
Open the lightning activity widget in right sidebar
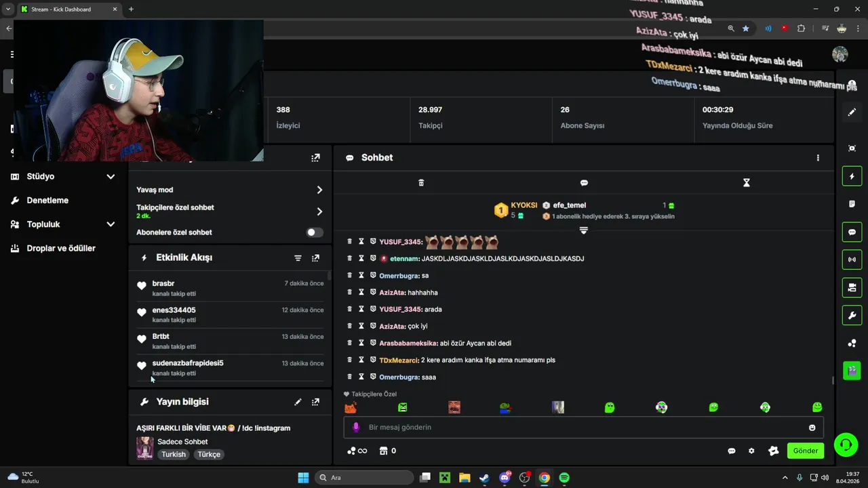coord(852,176)
